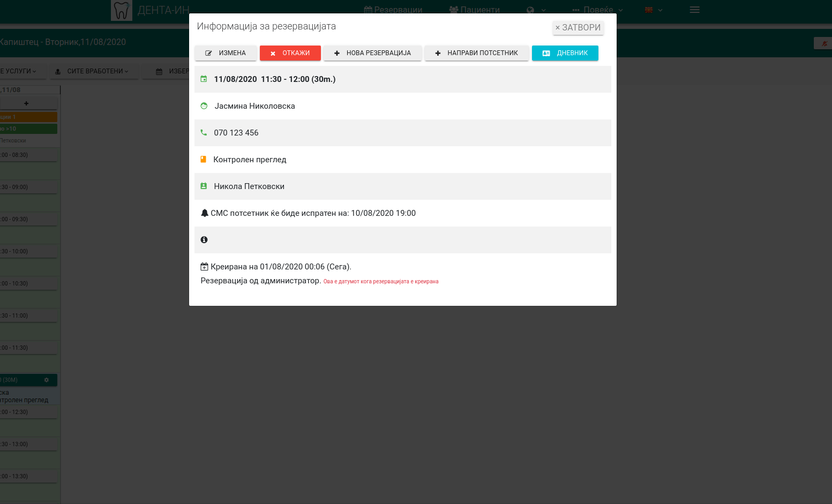Viewport: 832px width, 504px height.
Task: Click the SMS reminder bell icon
Action: [204, 213]
